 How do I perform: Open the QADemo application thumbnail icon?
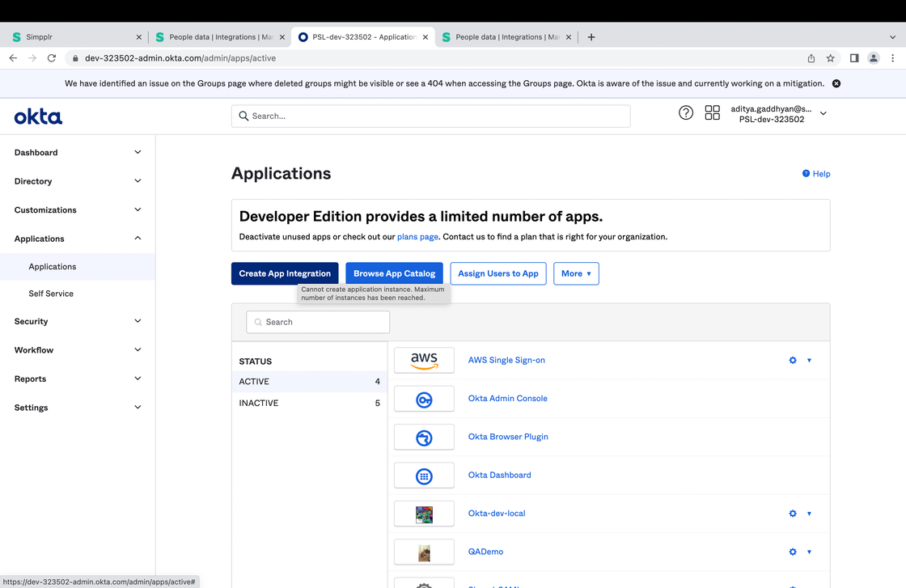pos(424,552)
